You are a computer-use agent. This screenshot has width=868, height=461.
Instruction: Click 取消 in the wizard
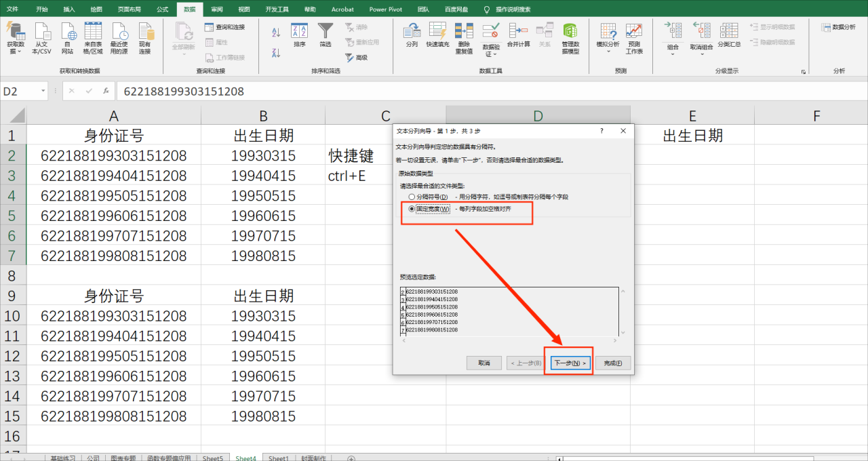coord(484,363)
